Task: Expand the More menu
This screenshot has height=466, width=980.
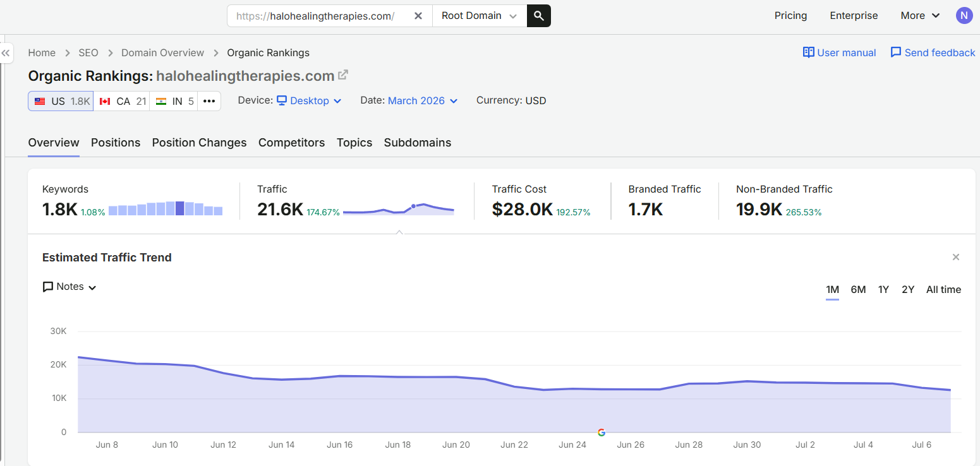Action: click(920, 16)
